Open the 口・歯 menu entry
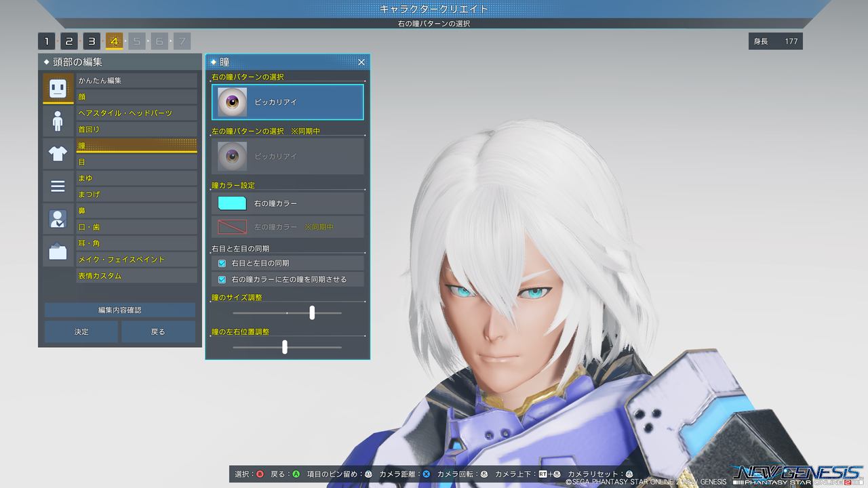The width and height of the screenshot is (868, 488). (136, 227)
